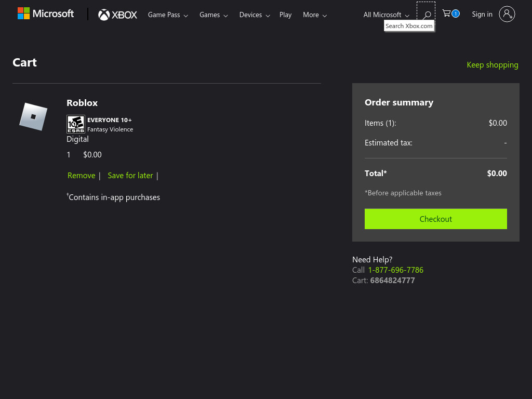The height and width of the screenshot is (399, 532).
Task: Open the Xbox home logo
Action: tap(117, 15)
